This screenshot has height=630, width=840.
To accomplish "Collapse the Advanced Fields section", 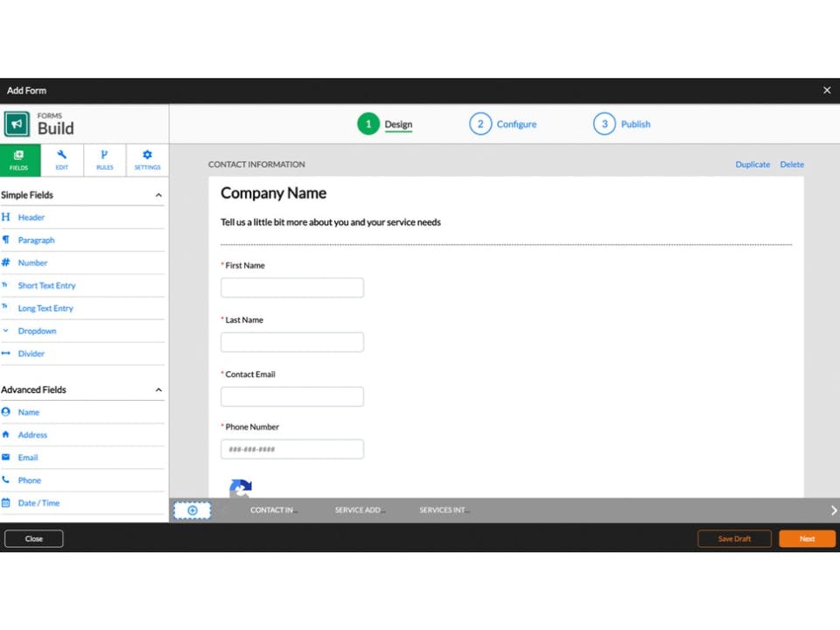I will pyautogui.click(x=158, y=389).
